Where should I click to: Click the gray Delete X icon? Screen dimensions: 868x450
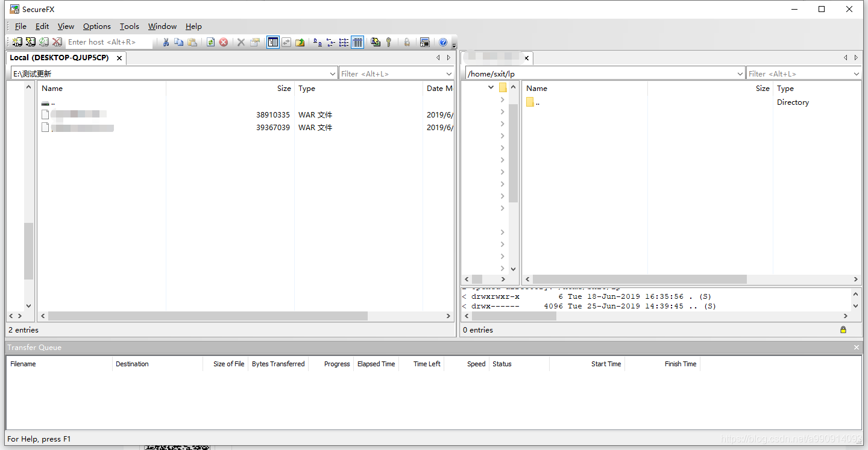pos(241,42)
